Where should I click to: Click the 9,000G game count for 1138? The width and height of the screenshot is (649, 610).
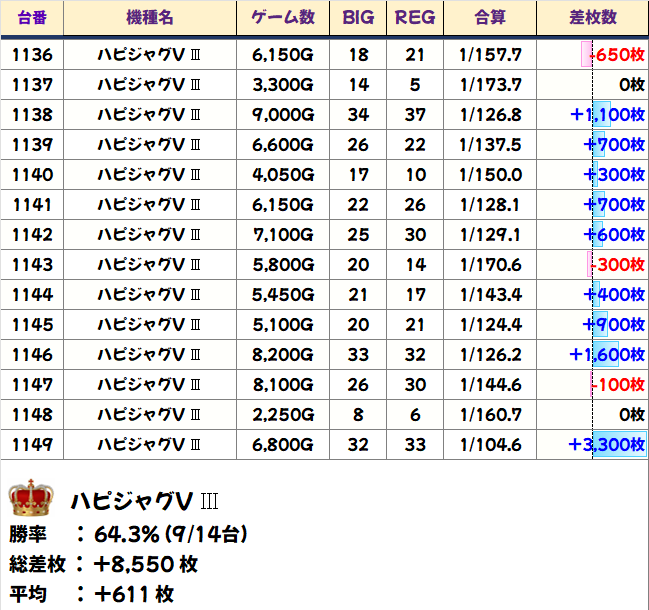pyautogui.click(x=282, y=115)
